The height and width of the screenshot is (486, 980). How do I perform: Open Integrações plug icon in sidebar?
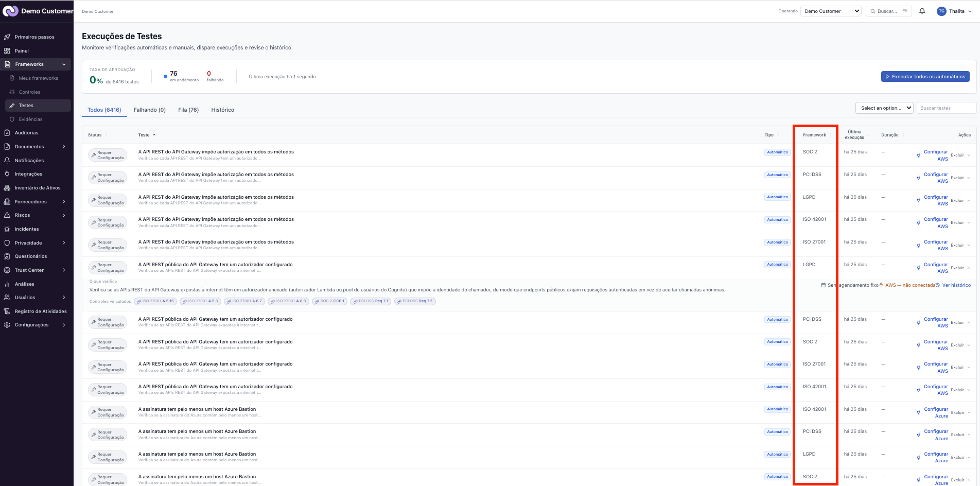[x=7, y=174]
